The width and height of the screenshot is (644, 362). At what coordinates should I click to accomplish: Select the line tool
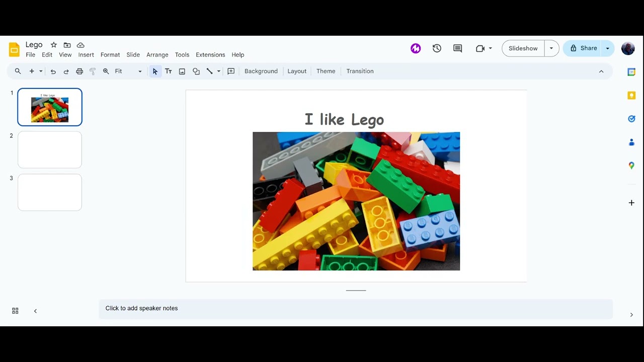pos(210,71)
